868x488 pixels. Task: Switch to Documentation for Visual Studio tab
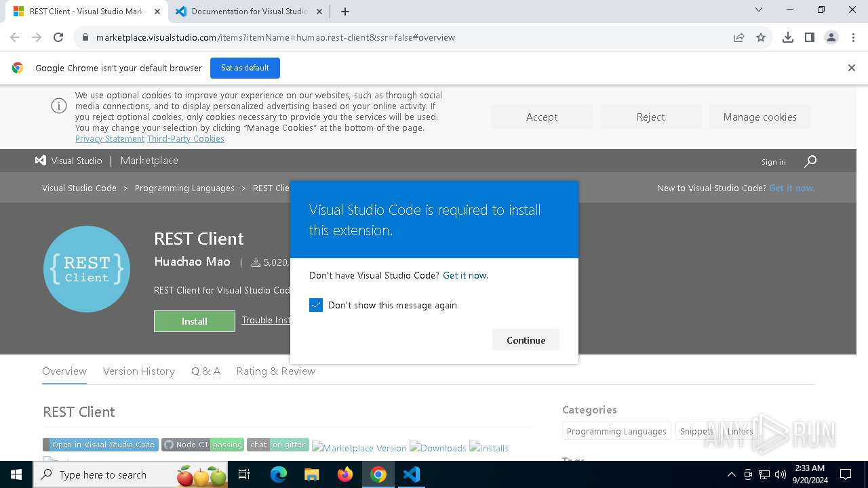(248, 12)
